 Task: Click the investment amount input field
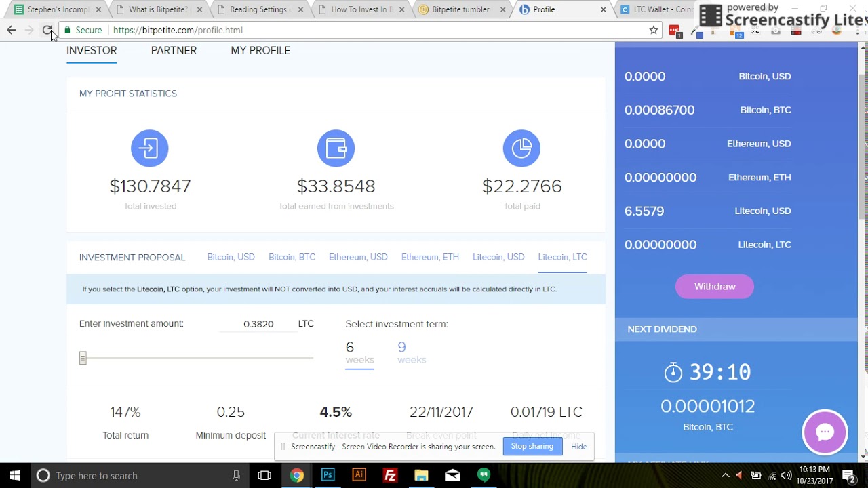click(x=258, y=324)
